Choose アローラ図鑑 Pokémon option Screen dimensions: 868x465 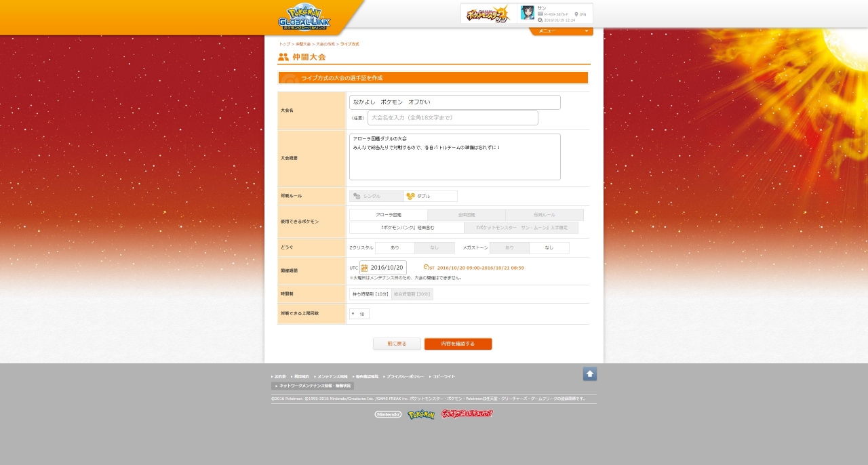click(389, 215)
